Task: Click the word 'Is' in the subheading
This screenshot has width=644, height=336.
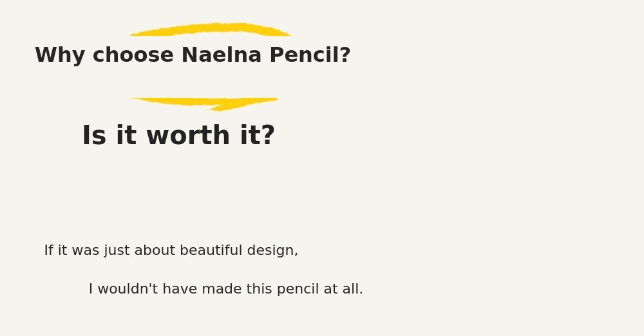Action: [94, 136]
